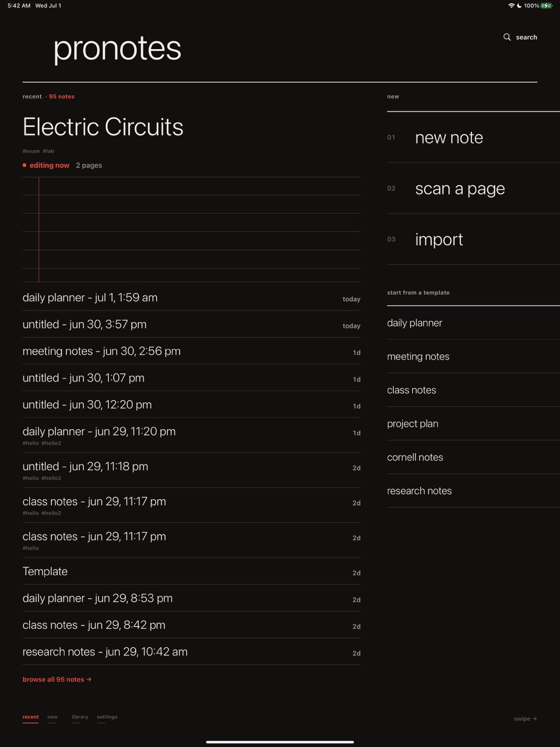Start from project plan template
This screenshot has width=560, height=747.
pos(473,424)
